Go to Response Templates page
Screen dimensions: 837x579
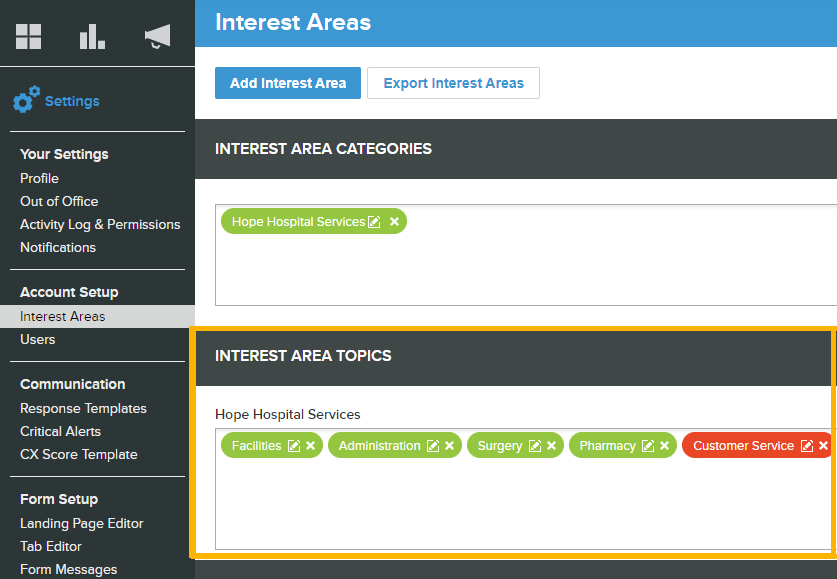tap(83, 408)
